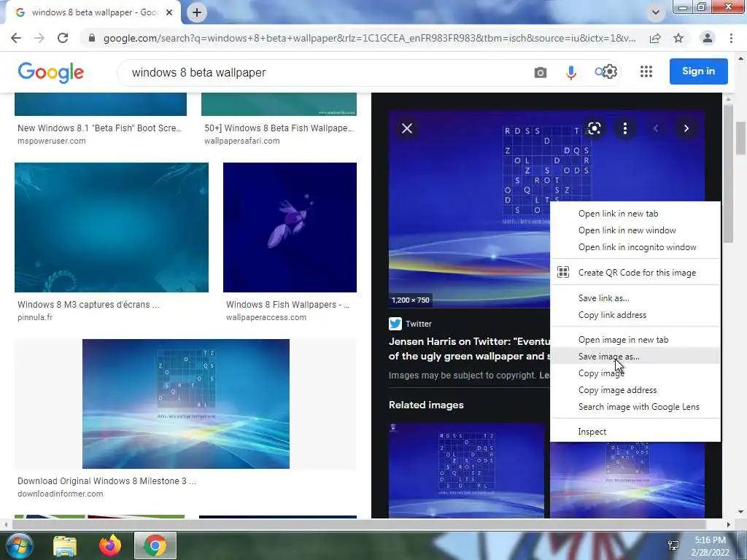The image size is (747, 560).
Task: Click the preview panel vertical scrollbar
Action: [x=727, y=173]
